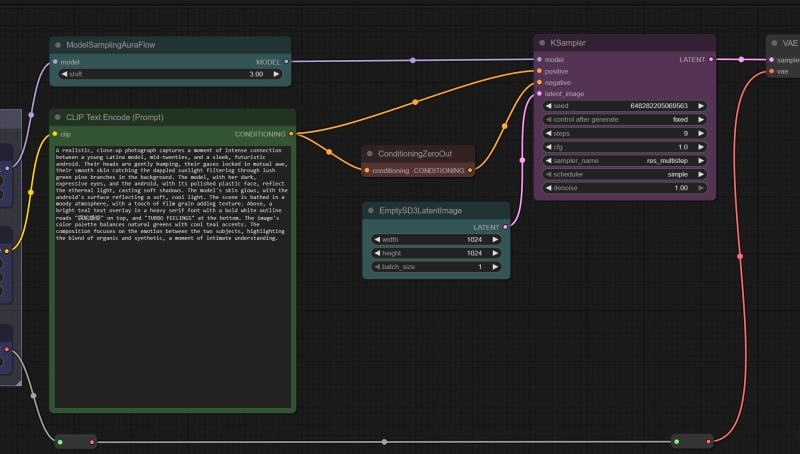The image size is (800, 454).
Task: Collapse the ConditioningZeroOut node
Action: pyautogui.click(x=370, y=154)
